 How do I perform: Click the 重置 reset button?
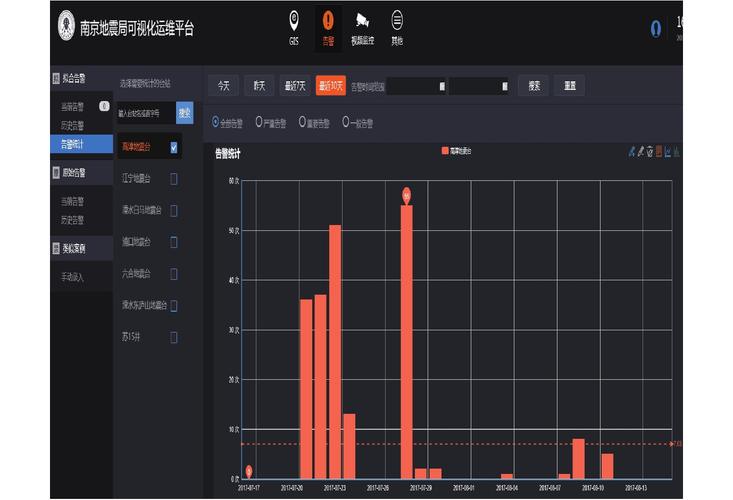(x=569, y=86)
